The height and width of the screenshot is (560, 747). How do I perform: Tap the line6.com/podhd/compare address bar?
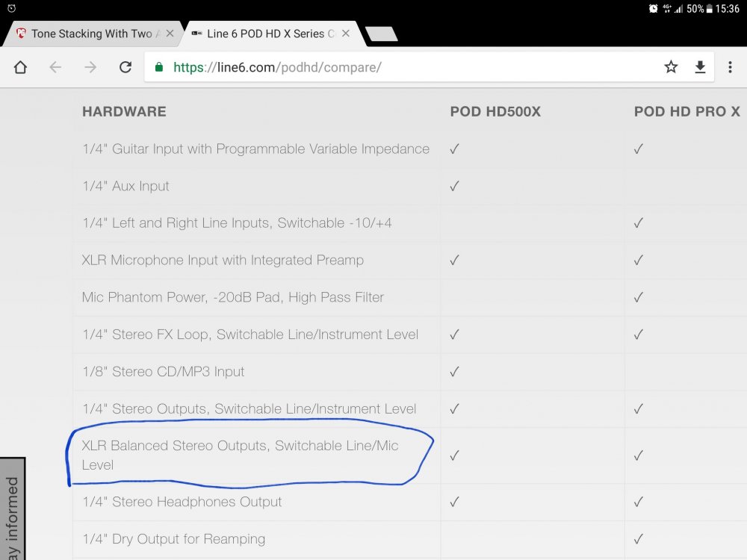(x=403, y=67)
